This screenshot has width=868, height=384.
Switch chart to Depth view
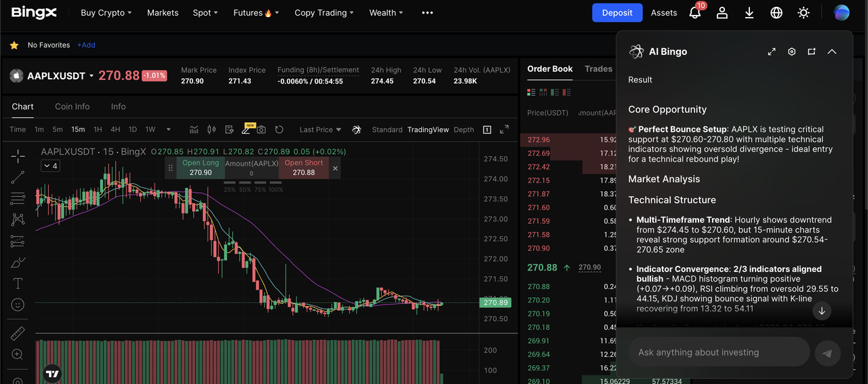coord(464,130)
